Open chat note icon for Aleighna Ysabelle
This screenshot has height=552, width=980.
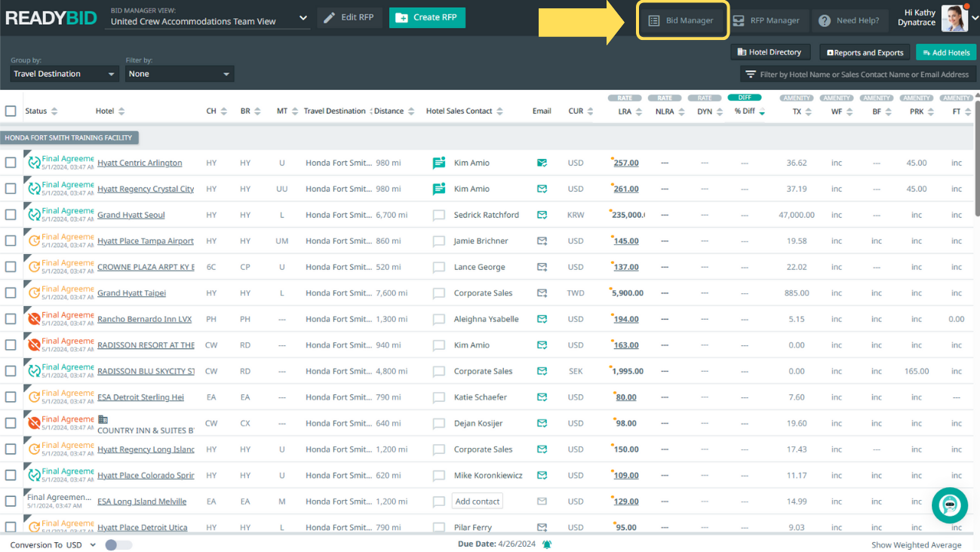tap(438, 319)
